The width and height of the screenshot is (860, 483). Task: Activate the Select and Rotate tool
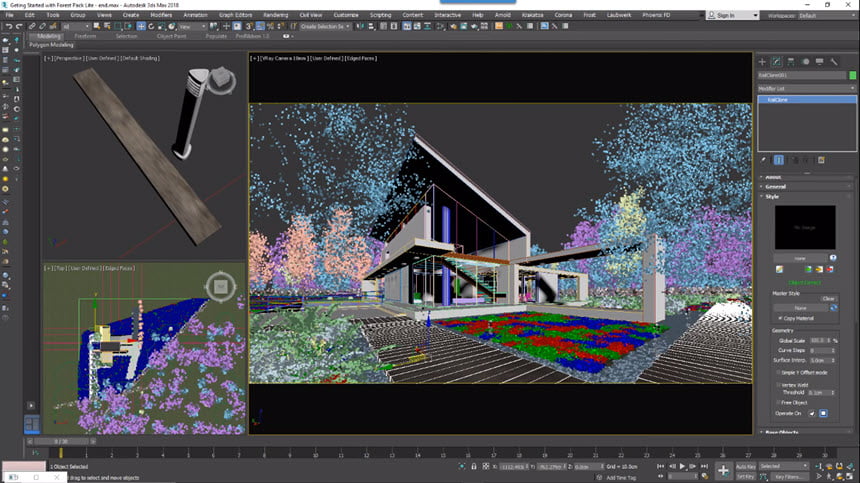pos(151,26)
